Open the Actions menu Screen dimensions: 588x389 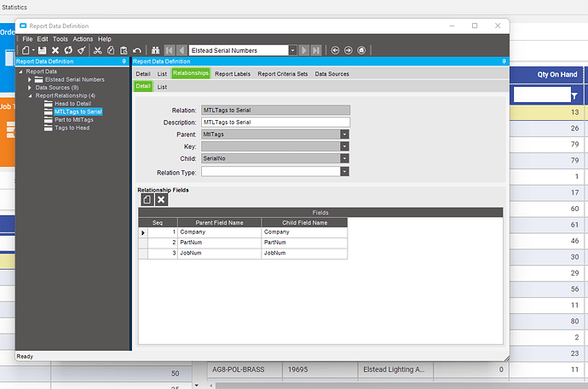click(x=83, y=39)
